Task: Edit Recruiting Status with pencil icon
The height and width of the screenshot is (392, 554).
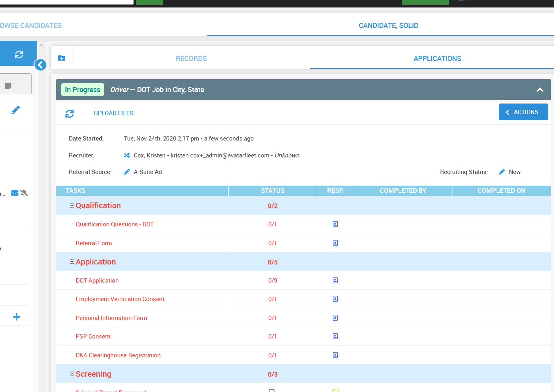Action: [x=502, y=172]
